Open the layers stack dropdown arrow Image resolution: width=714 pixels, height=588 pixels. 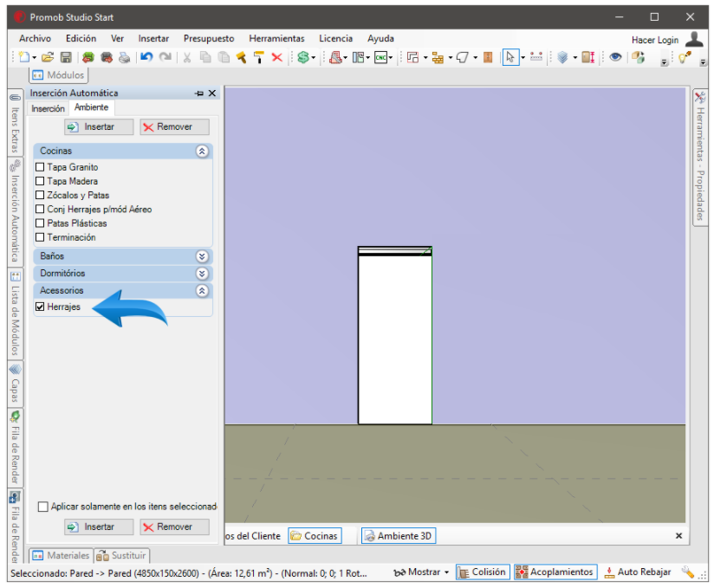pos(574,58)
